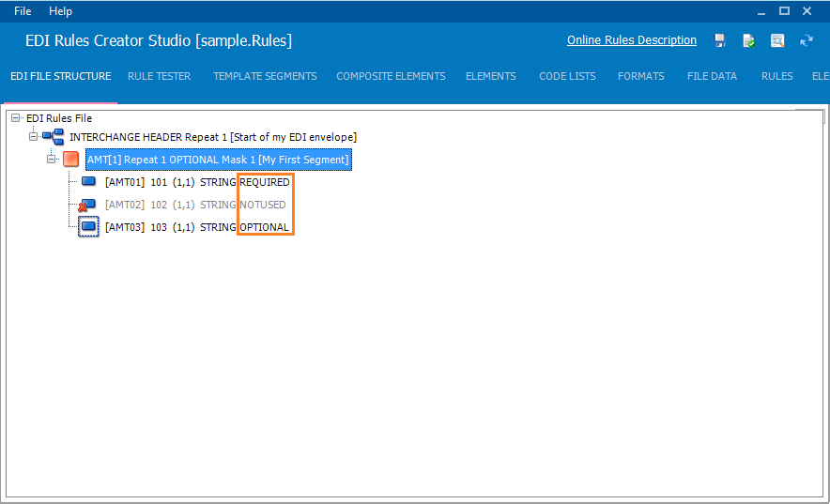Click the AMT01 element icon
830x504 pixels.
88,181
